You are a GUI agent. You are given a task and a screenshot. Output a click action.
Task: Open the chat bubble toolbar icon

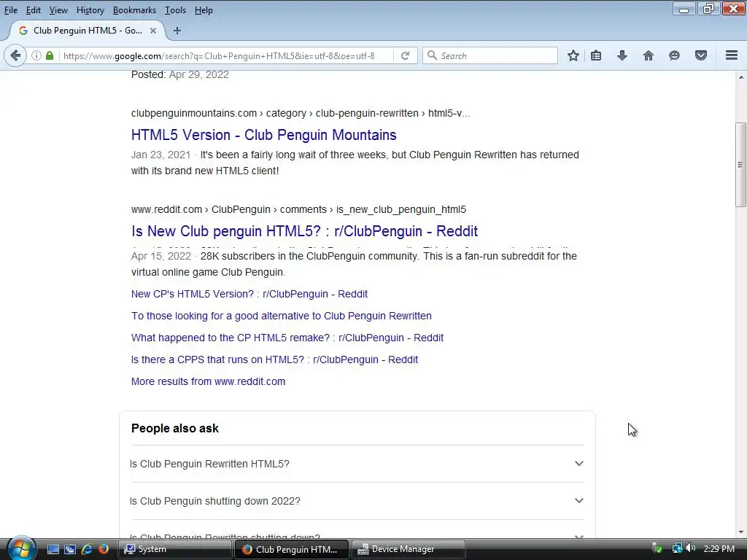[674, 55]
